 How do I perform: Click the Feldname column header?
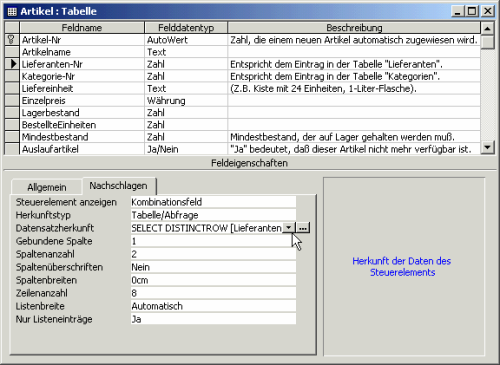point(82,28)
